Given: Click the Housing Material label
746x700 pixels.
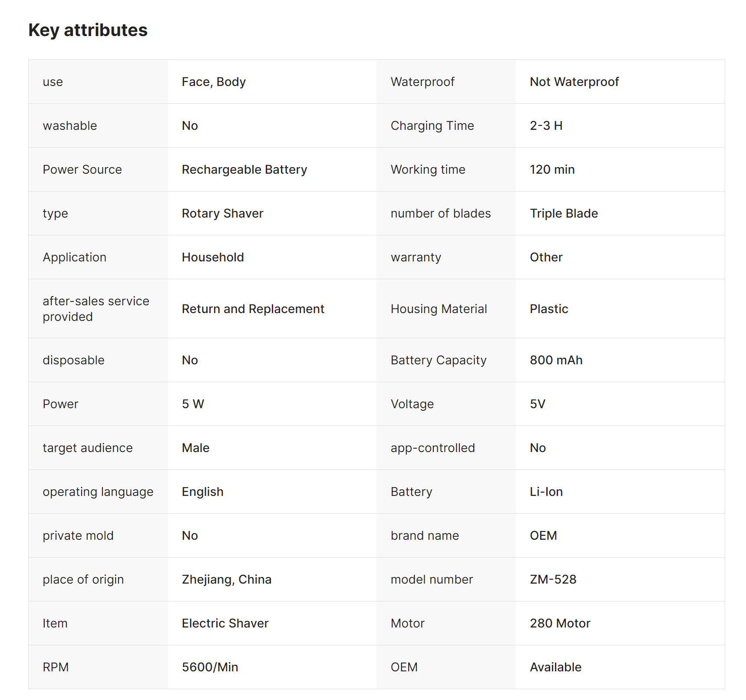Looking at the screenshot, I should (439, 309).
